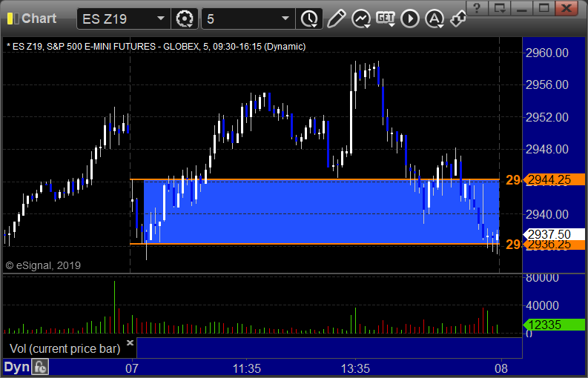Select the upper orange line at 2944.25
Image resolution: width=588 pixels, height=378 pixels.
click(x=314, y=179)
